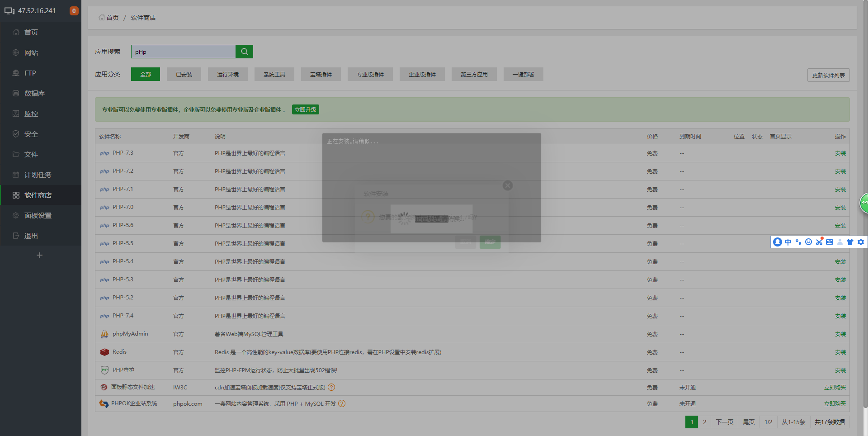The height and width of the screenshot is (436, 868).
Task: Click the help icon beside PHPOK description
Action: 342,403
